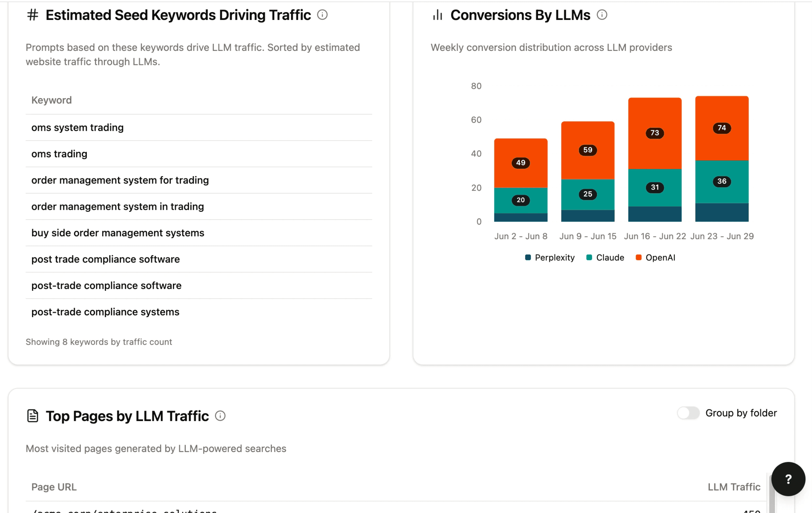Select the 'oms system trading' keyword row
The image size is (812, 513).
[x=78, y=128]
